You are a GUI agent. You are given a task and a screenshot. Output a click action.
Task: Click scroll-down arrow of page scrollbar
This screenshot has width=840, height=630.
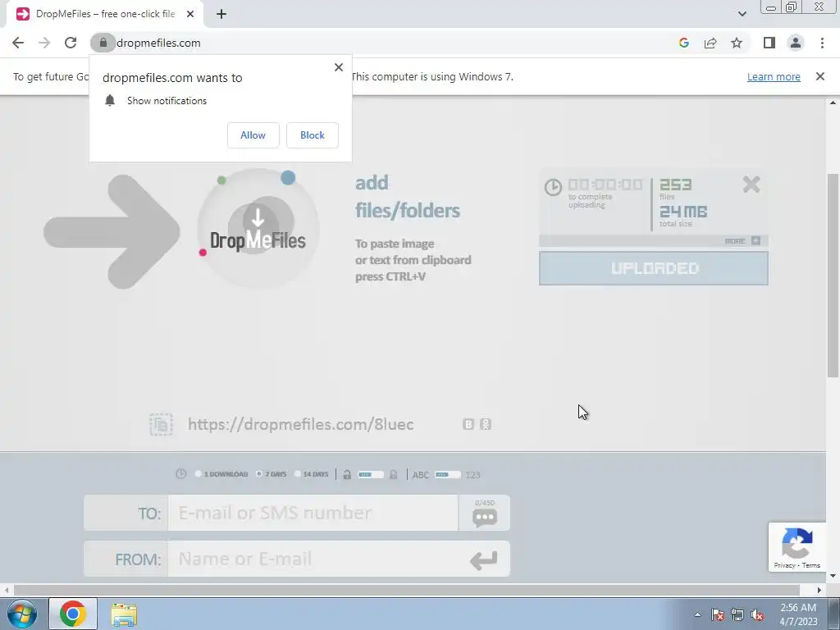833,576
